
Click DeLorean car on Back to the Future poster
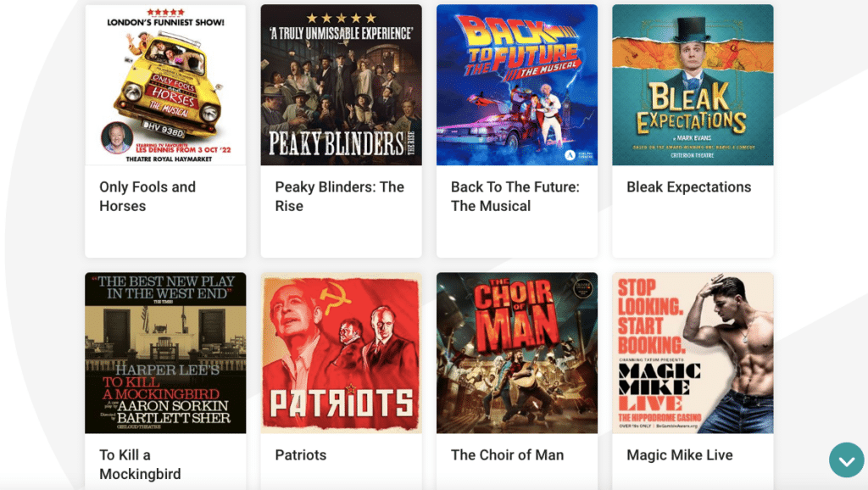pyautogui.click(x=492, y=138)
